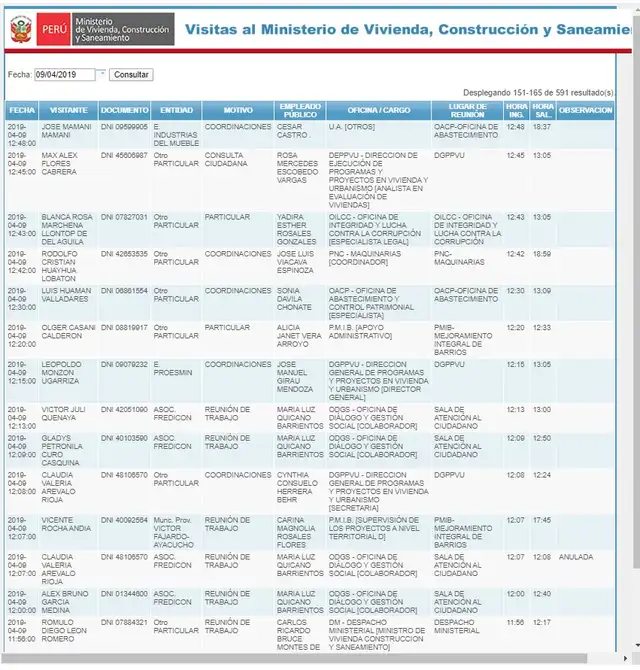
Task: Click the page title Visitas al Ministerio
Action: pyautogui.click(x=408, y=29)
